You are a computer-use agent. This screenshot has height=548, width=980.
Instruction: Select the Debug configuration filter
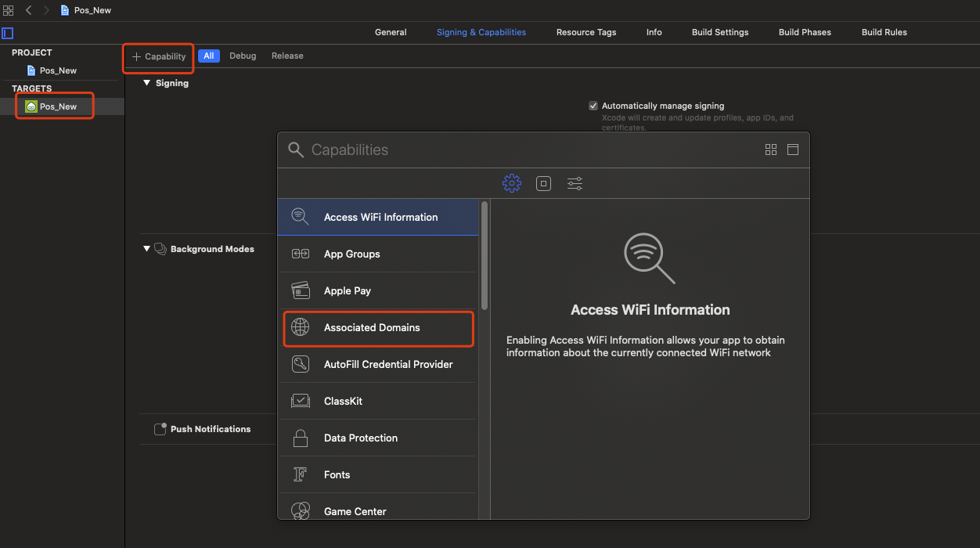pyautogui.click(x=243, y=56)
